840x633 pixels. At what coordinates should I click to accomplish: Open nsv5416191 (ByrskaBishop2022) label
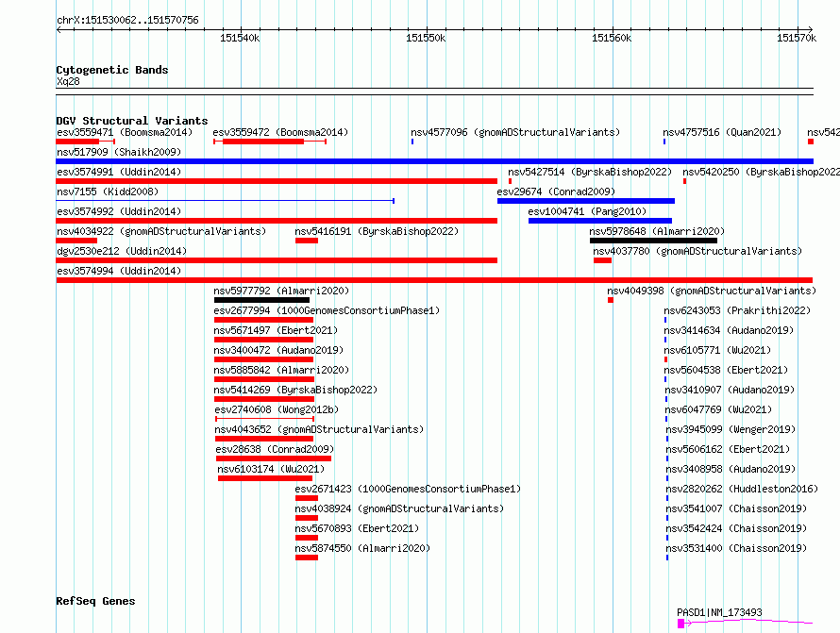(x=377, y=231)
